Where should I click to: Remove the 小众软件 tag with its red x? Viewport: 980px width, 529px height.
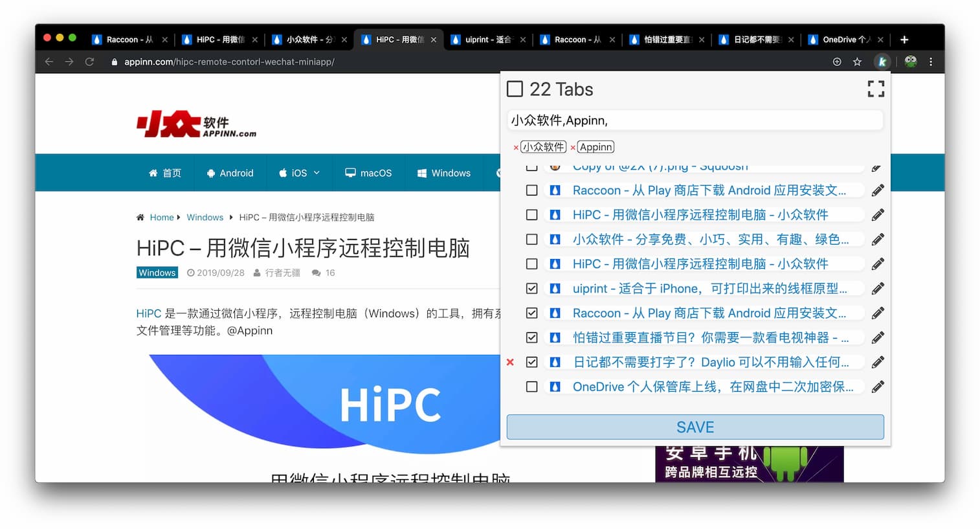(516, 148)
